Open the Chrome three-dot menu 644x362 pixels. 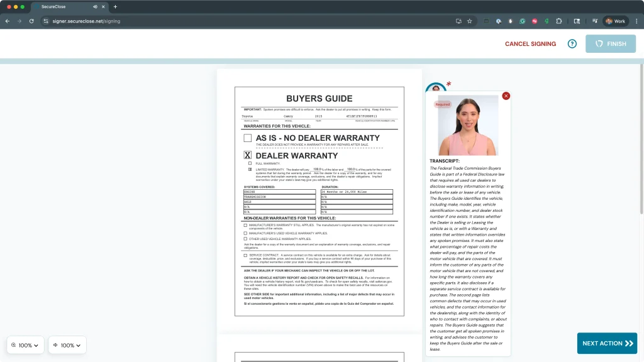[x=636, y=21]
